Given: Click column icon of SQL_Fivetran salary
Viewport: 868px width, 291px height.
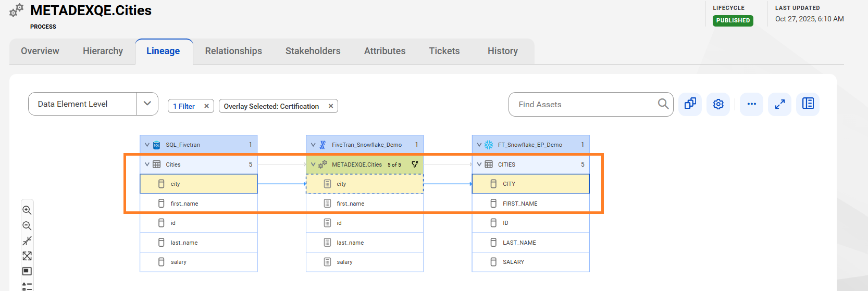Looking at the screenshot, I should [x=162, y=262].
